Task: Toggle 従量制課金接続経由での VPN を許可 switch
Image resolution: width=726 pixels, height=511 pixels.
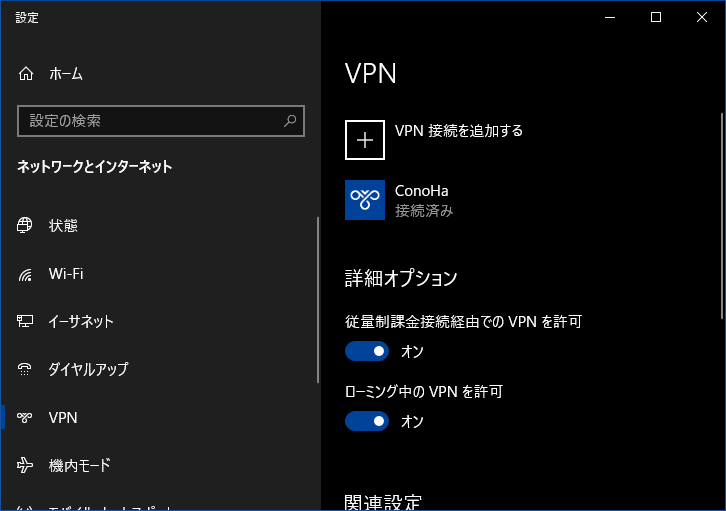Action: 367,351
